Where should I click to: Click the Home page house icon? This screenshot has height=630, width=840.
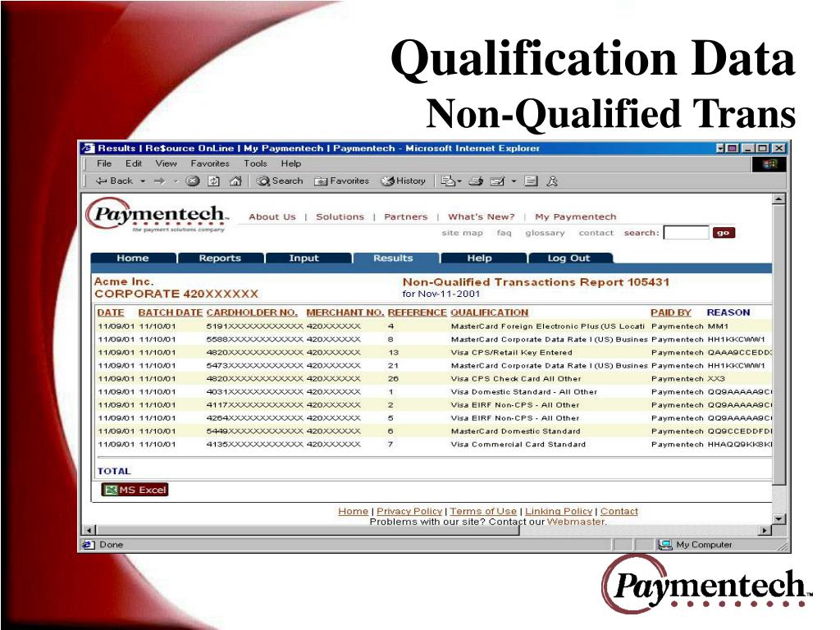pos(235,181)
